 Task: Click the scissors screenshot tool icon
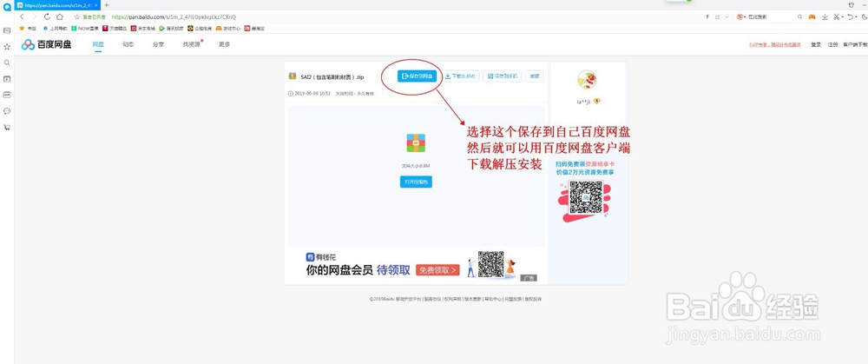click(x=837, y=17)
